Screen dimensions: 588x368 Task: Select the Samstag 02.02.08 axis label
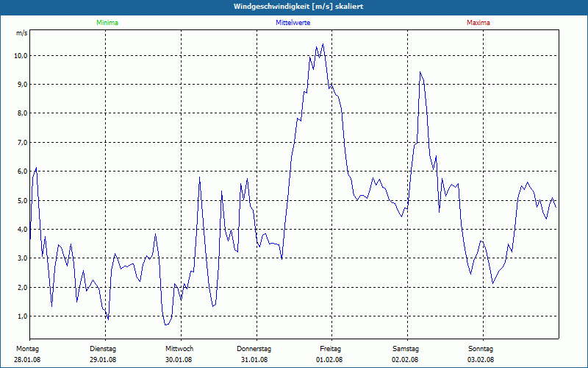pyautogui.click(x=406, y=354)
